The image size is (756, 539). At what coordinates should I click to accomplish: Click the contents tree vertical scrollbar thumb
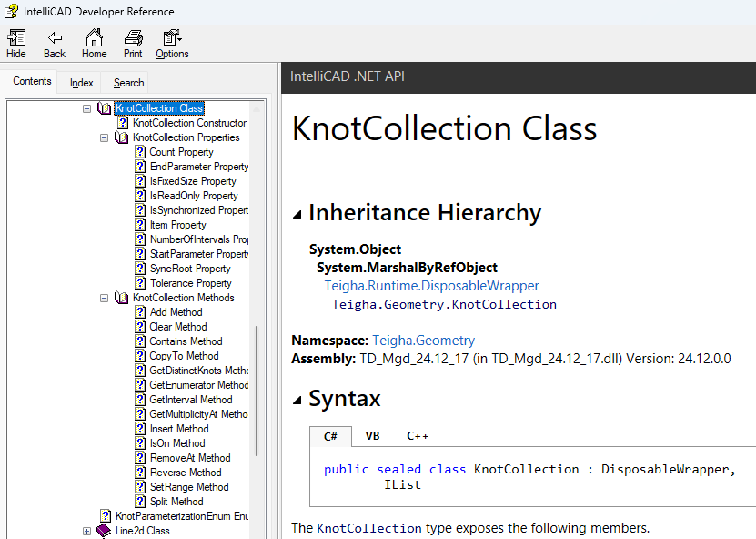tap(257, 391)
